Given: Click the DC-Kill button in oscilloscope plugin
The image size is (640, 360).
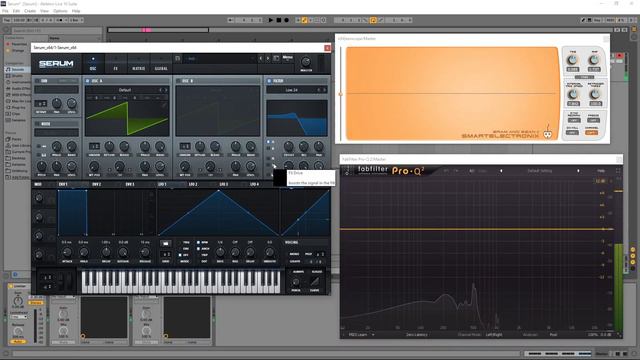Looking at the screenshot, I should [572, 133].
